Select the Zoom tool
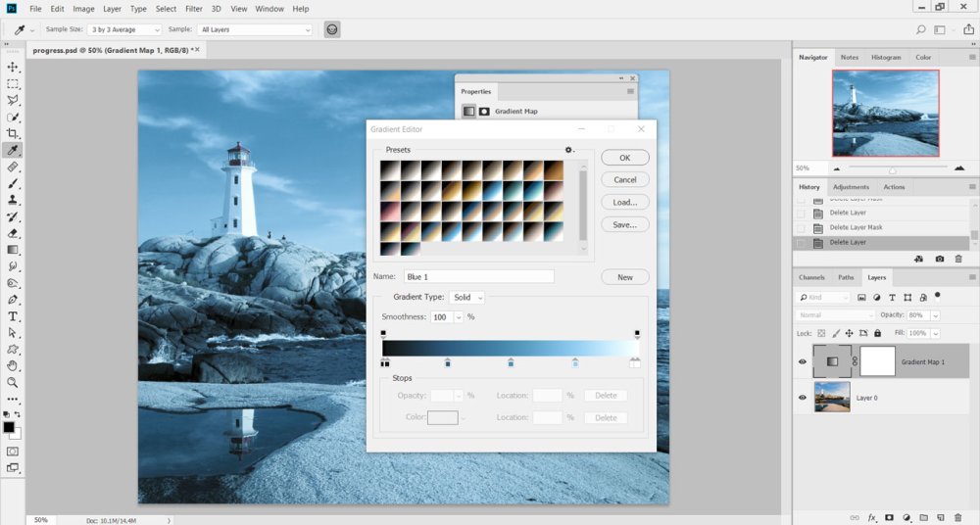This screenshot has width=980, height=525. click(13, 383)
